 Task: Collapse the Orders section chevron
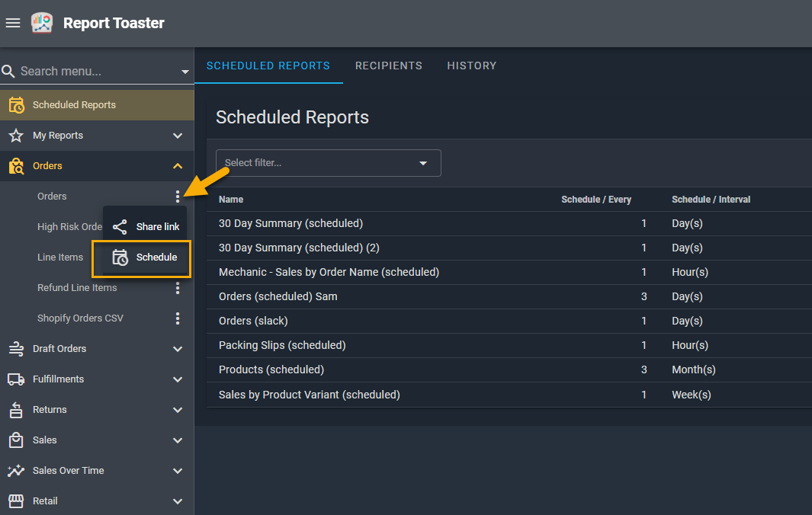(x=178, y=166)
